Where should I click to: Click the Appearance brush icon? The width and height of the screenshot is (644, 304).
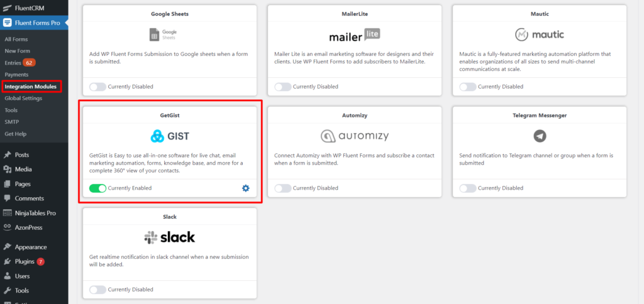pos(7,247)
